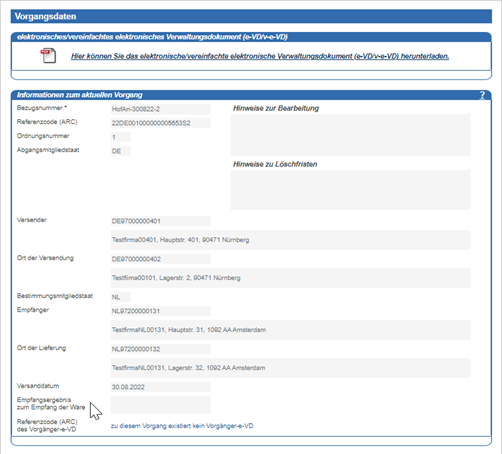Click the Bestimmungsmitgliedstaat field NL
Screen dimensions: 502x454
coord(121,297)
